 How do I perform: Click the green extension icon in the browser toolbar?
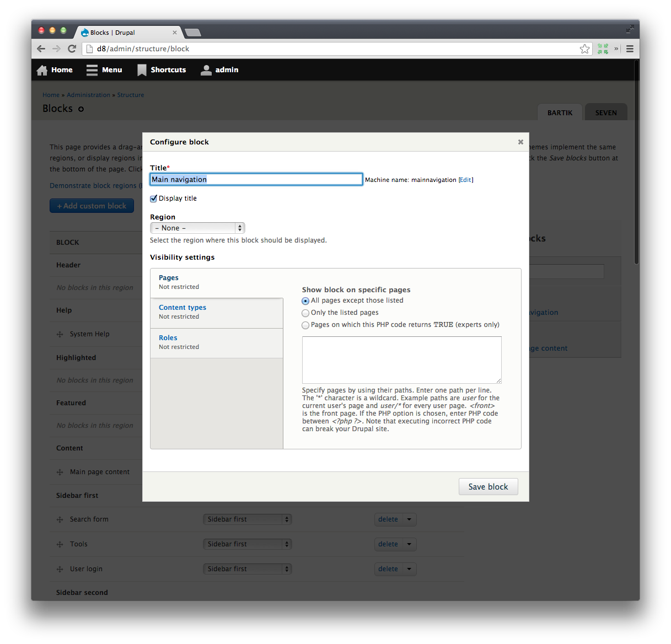603,49
